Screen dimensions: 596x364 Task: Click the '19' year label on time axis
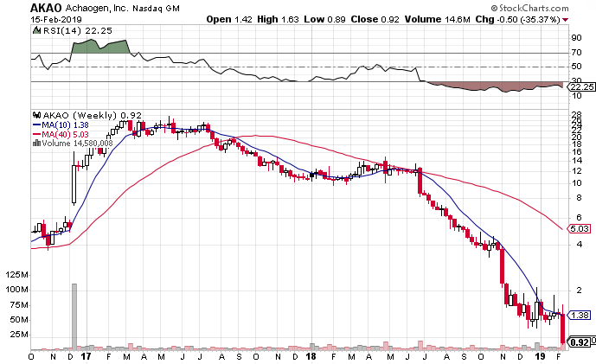coord(540,356)
